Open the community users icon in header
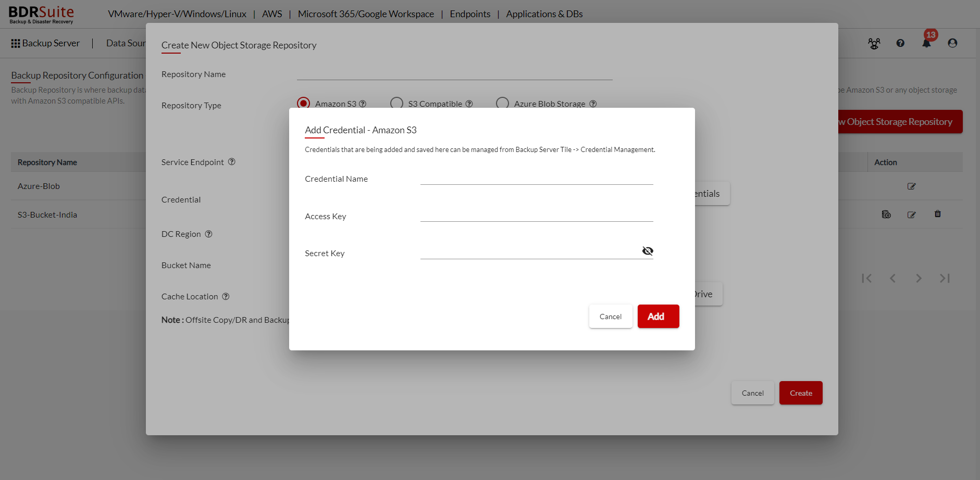Image resolution: width=980 pixels, height=480 pixels. click(x=874, y=44)
